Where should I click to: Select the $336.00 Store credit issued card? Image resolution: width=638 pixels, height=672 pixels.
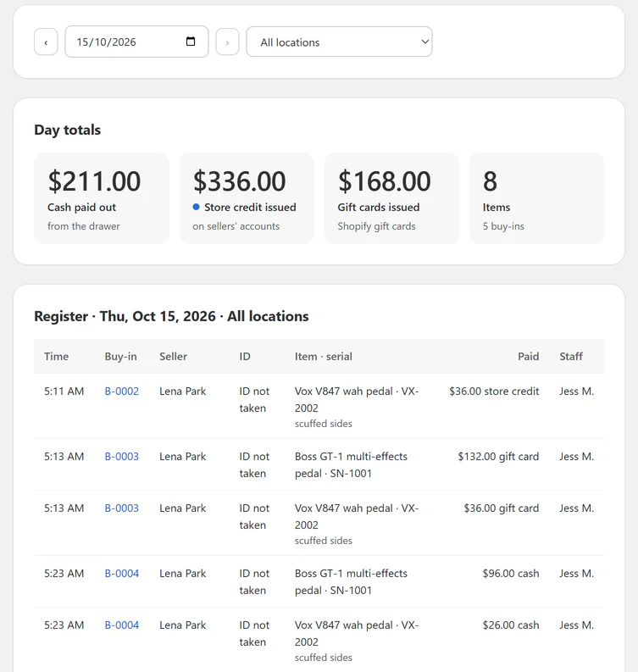(247, 198)
